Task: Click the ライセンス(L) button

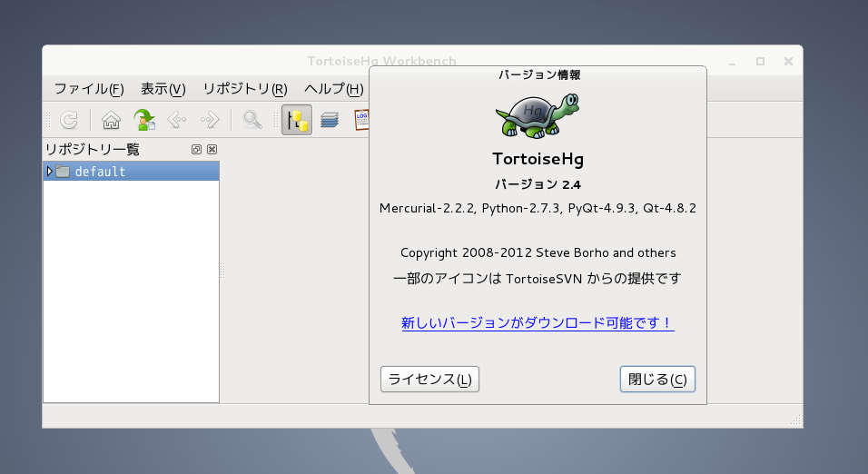Action: click(x=429, y=380)
